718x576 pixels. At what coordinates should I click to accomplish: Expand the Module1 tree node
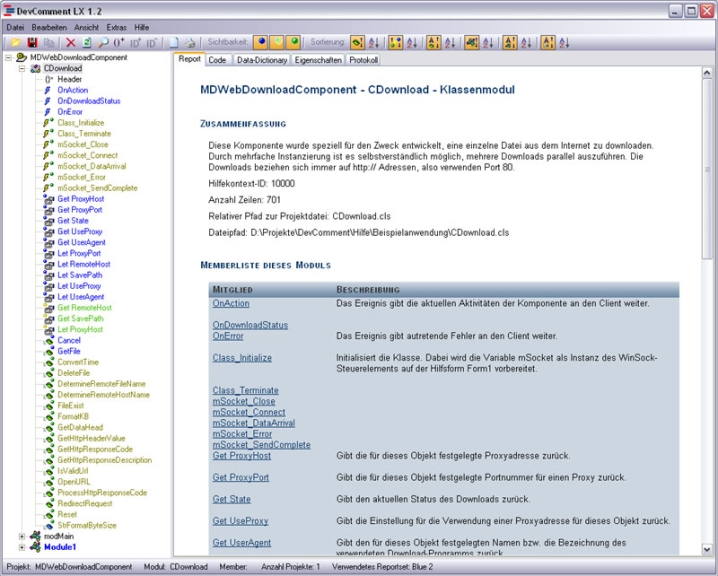click(22, 547)
